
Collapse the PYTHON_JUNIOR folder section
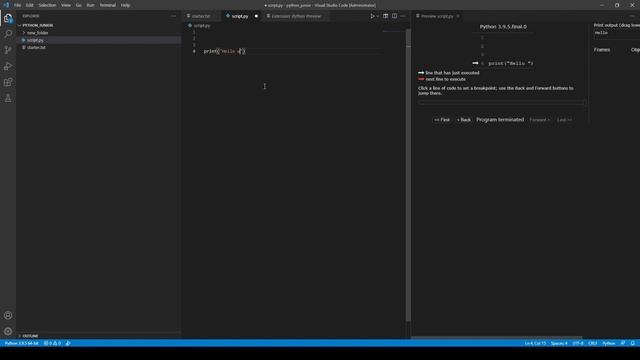pos(98,25)
